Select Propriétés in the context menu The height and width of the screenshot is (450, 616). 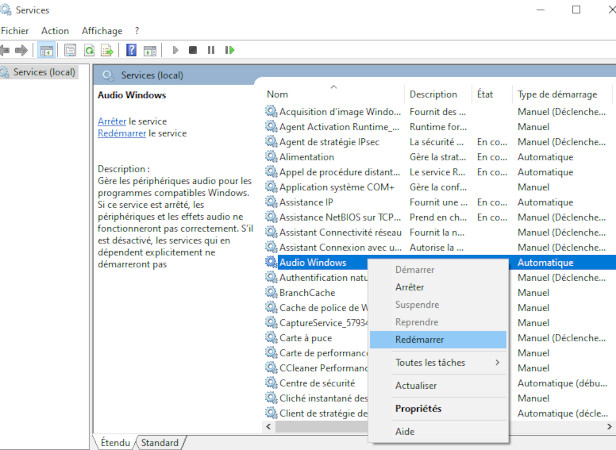coord(418,409)
